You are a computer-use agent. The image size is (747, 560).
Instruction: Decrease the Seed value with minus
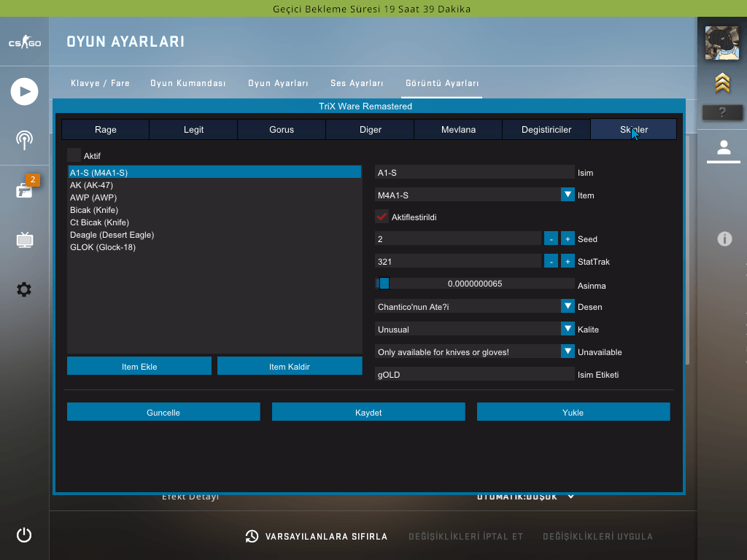[551, 238]
